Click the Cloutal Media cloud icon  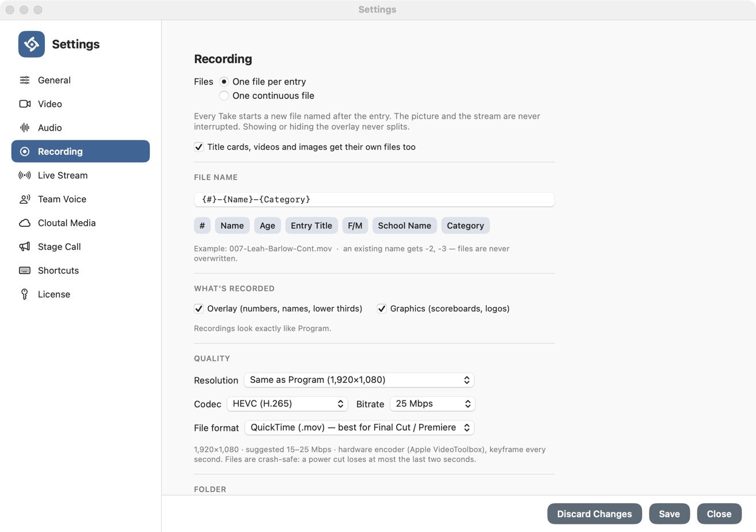point(25,223)
